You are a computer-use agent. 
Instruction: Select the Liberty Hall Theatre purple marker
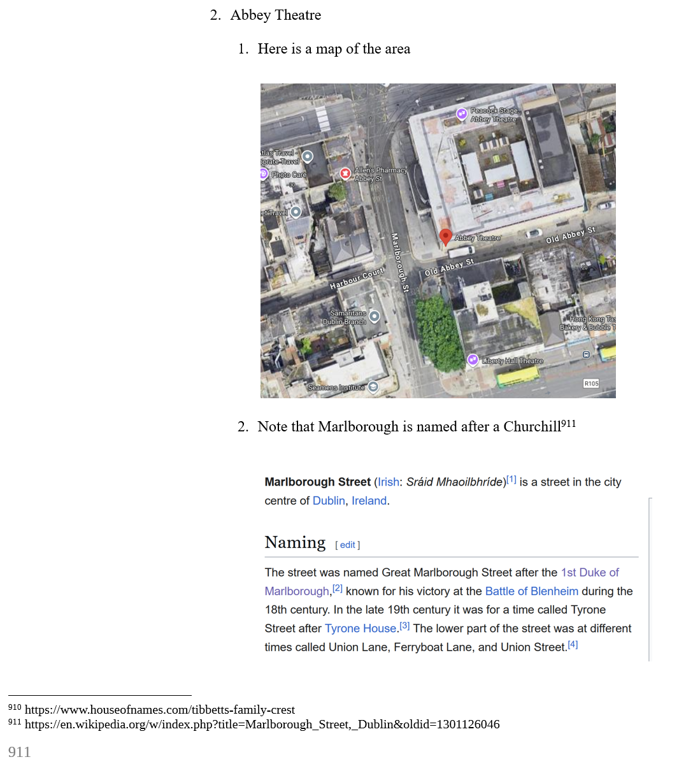[x=473, y=360]
